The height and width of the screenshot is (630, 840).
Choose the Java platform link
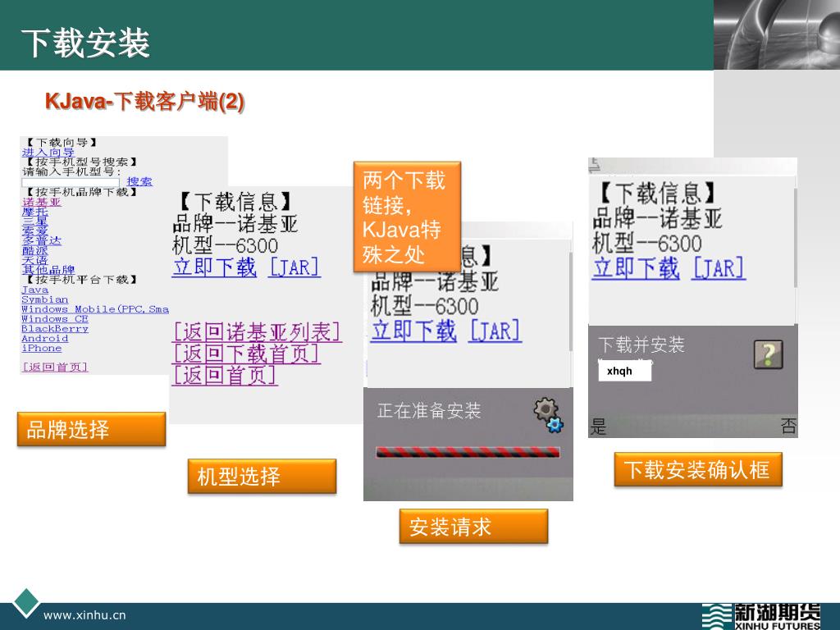tap(34, 290)
